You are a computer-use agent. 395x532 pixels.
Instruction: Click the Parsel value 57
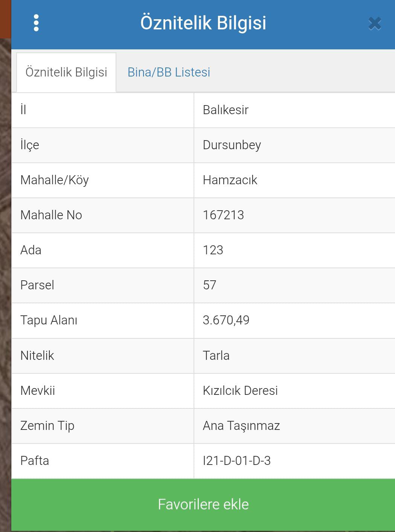coord(209,285)
